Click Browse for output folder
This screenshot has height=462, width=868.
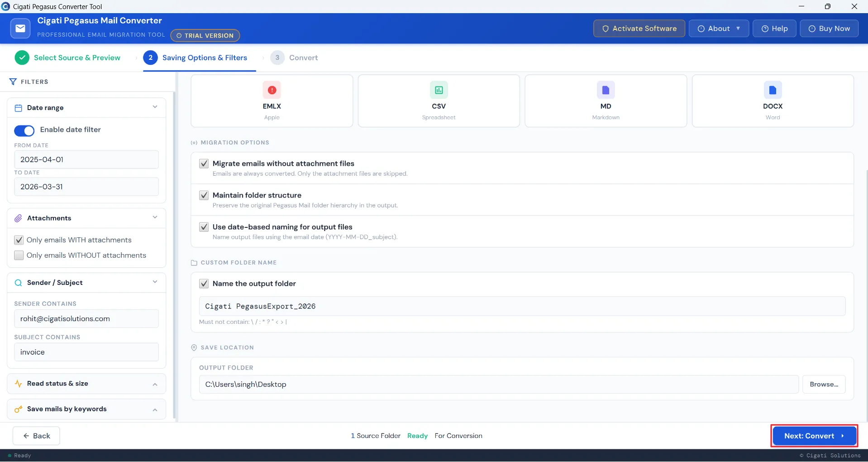point(824,384)
